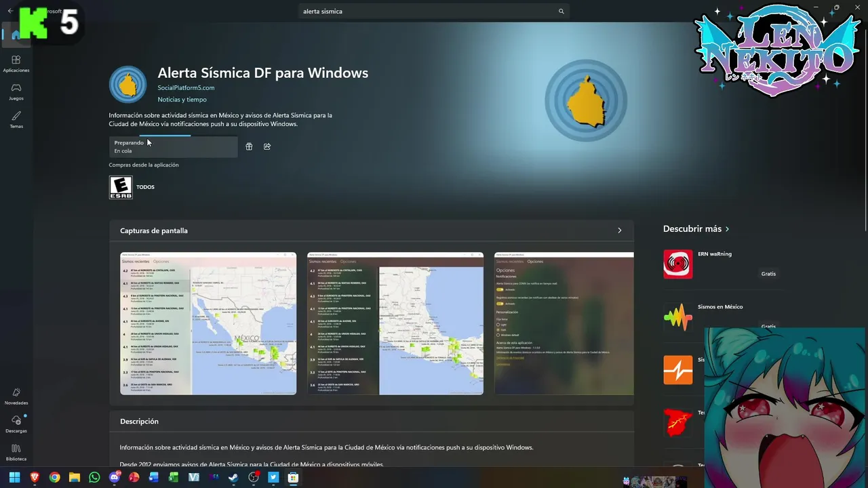Viewport: 868px width, 488px height.
Task: Expand the Descubrir más chevron
Action: click(x=728, y=229)
